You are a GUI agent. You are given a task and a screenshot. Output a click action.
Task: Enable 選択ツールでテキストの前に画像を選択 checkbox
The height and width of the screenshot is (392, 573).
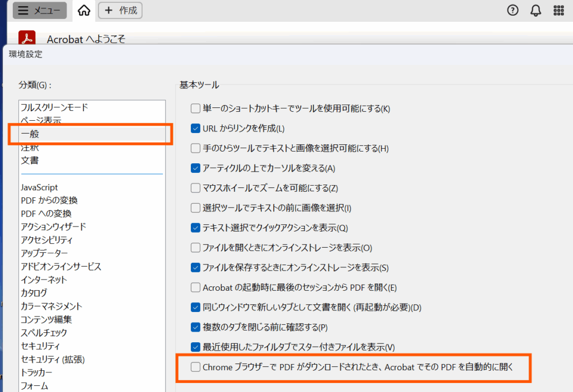195,208
